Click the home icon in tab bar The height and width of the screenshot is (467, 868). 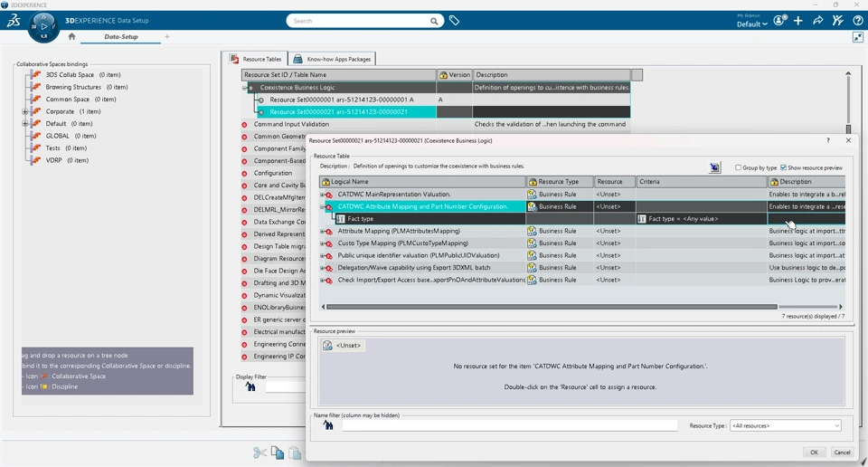tap(71, 36)
